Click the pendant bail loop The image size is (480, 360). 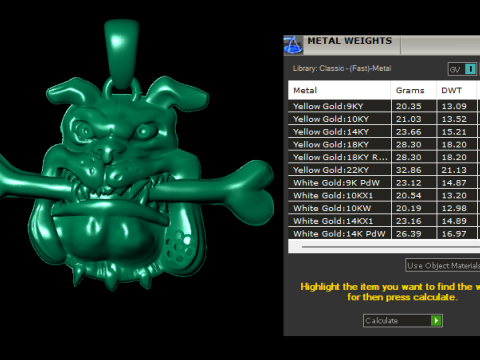point(121,53)
